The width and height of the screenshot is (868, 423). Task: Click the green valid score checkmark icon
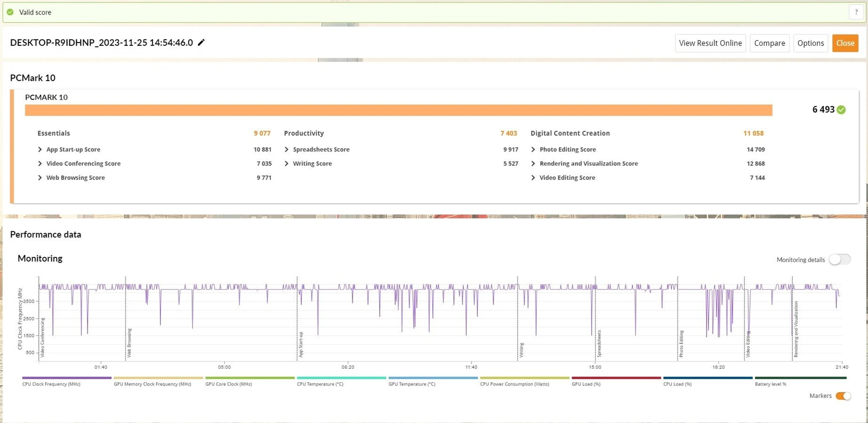point(10,12)
